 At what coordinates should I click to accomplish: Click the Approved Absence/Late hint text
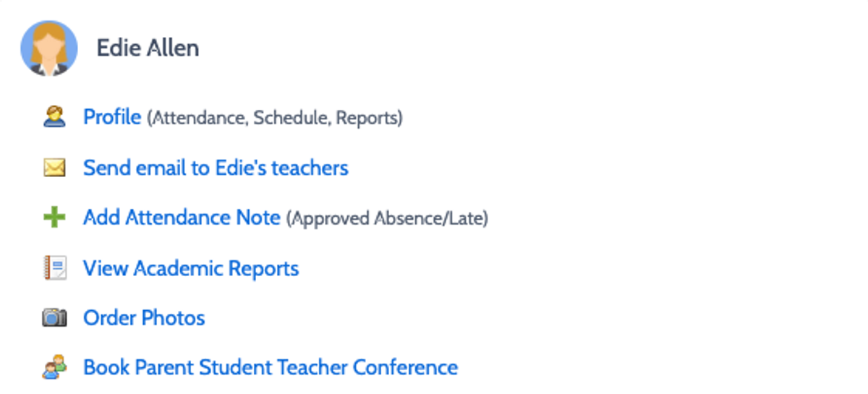pyautogui.click(x=387, y=218)
